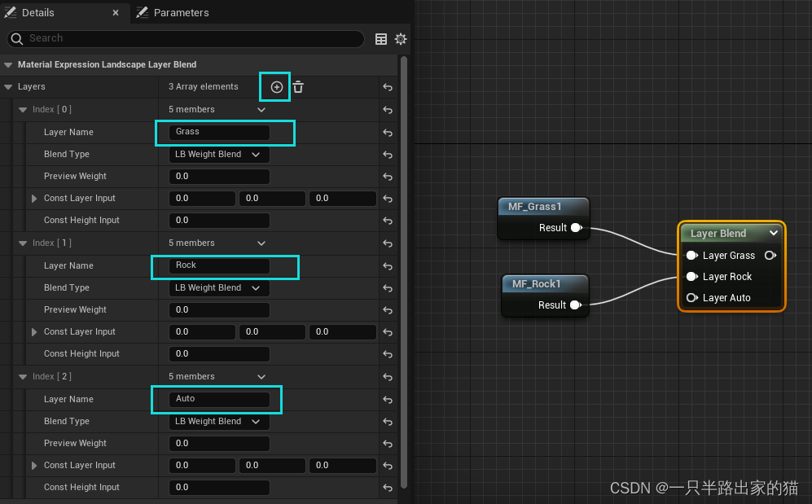Image resolution: width=812 pixels, height=504 pixels.
Task: Collapse Index [2] layer entry
Action: (x=23, y=377)
